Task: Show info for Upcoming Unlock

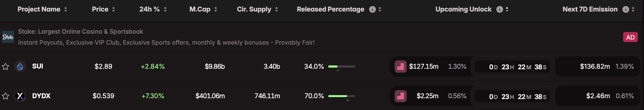Action: (500, 10)
